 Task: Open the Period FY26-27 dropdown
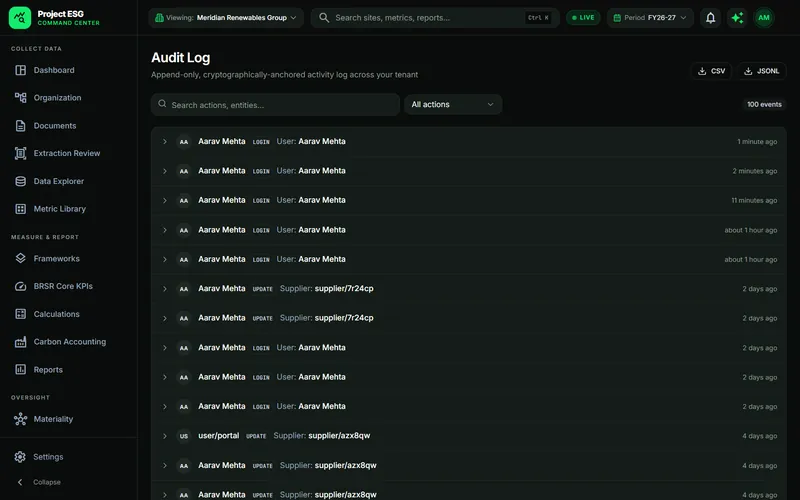[x=649, y=18]
